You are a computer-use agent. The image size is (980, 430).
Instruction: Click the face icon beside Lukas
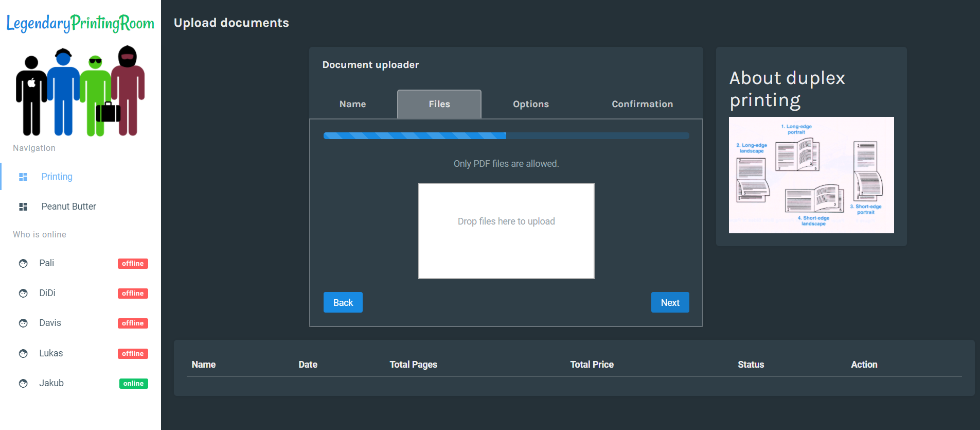[x=23, y=354]
